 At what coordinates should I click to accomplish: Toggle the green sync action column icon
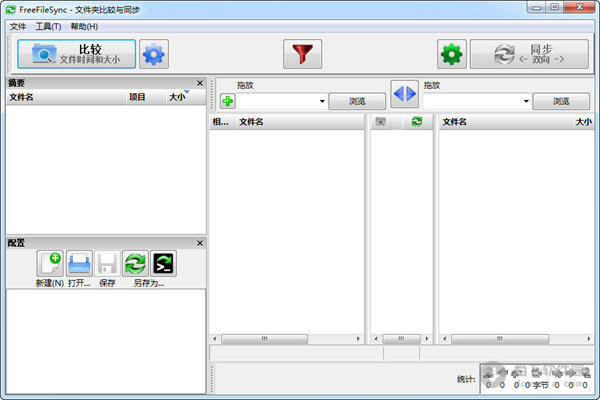pyautogui.click(x=417, y=122)
